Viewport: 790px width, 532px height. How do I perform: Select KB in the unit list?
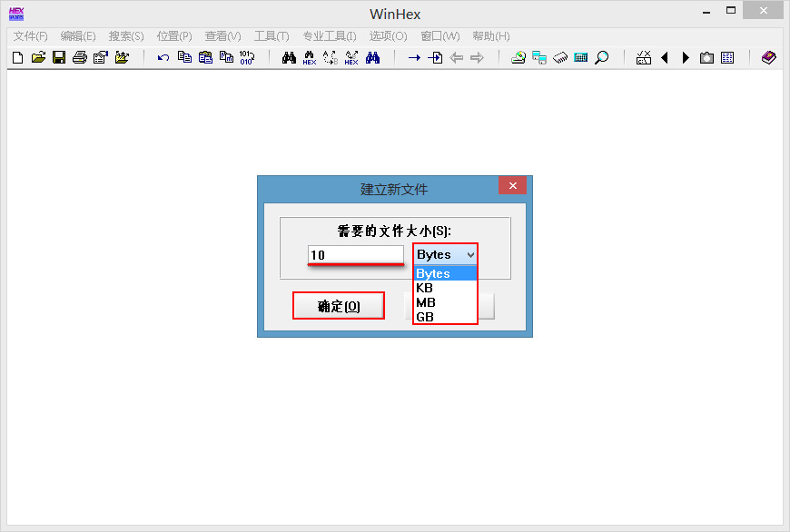(x=445, y=288)
